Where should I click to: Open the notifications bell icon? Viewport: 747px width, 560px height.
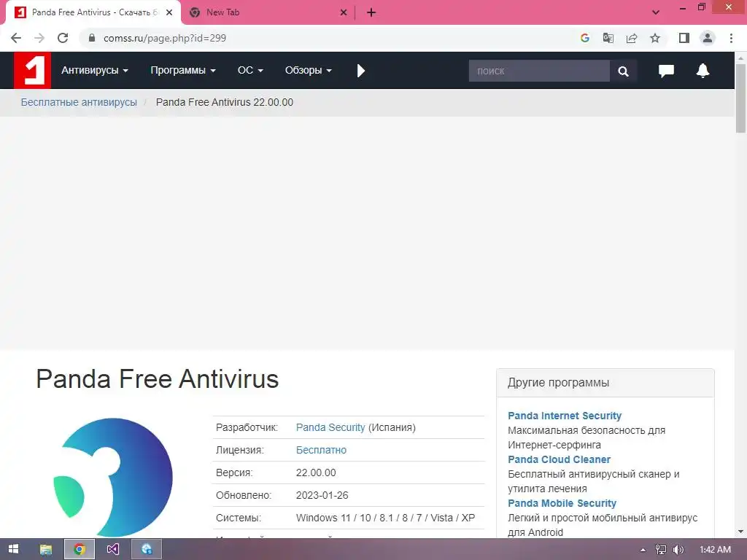(703, 71)
